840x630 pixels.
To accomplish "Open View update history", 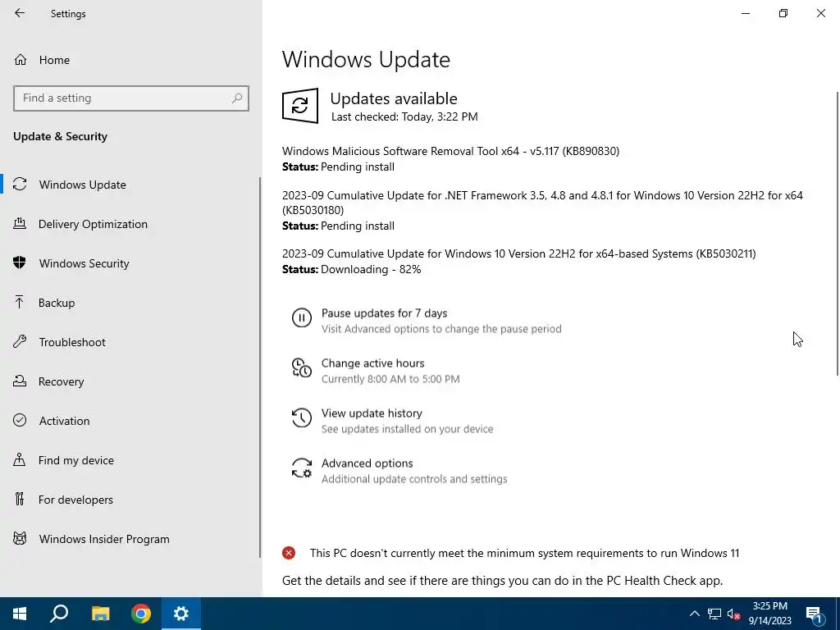I will [x=372, y=413].
